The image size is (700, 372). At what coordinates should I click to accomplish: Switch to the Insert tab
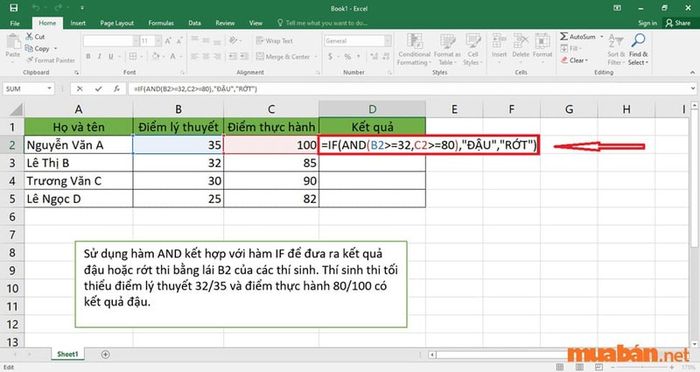click(x=78, y=23)
